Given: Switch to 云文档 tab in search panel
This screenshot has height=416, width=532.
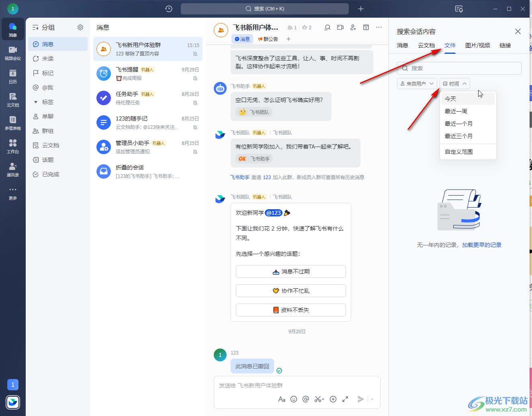Looking at the screenshot, I should click(x=426, y=45).
